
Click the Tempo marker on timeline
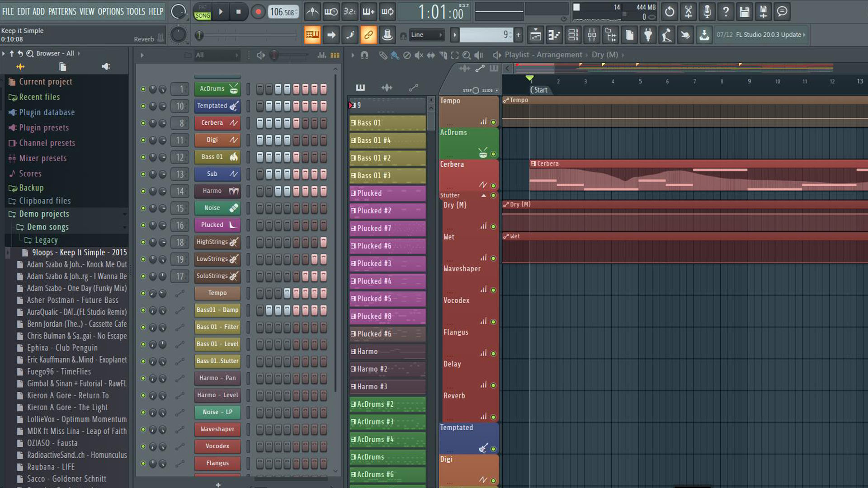tap(517, 99)
